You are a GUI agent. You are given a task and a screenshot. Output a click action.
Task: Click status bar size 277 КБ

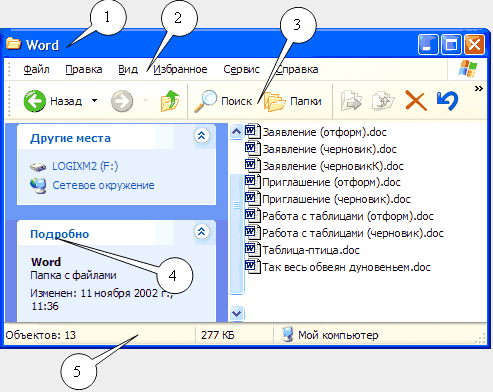218,335
